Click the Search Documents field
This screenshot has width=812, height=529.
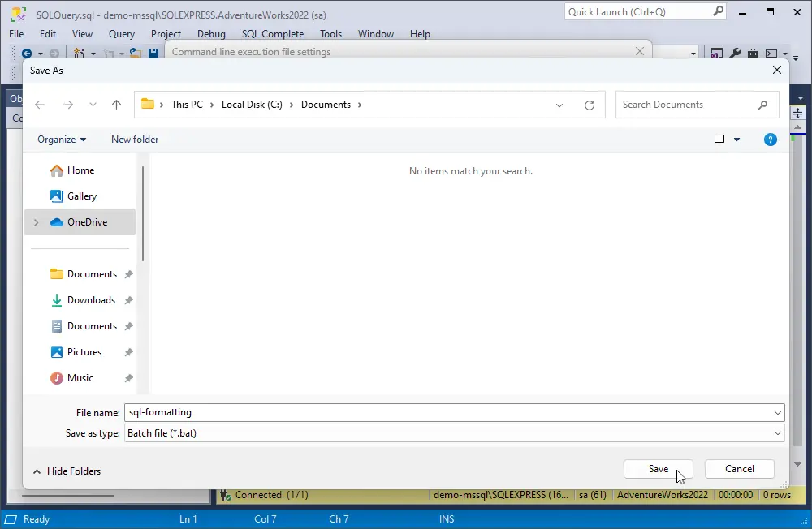coord(686,105)
